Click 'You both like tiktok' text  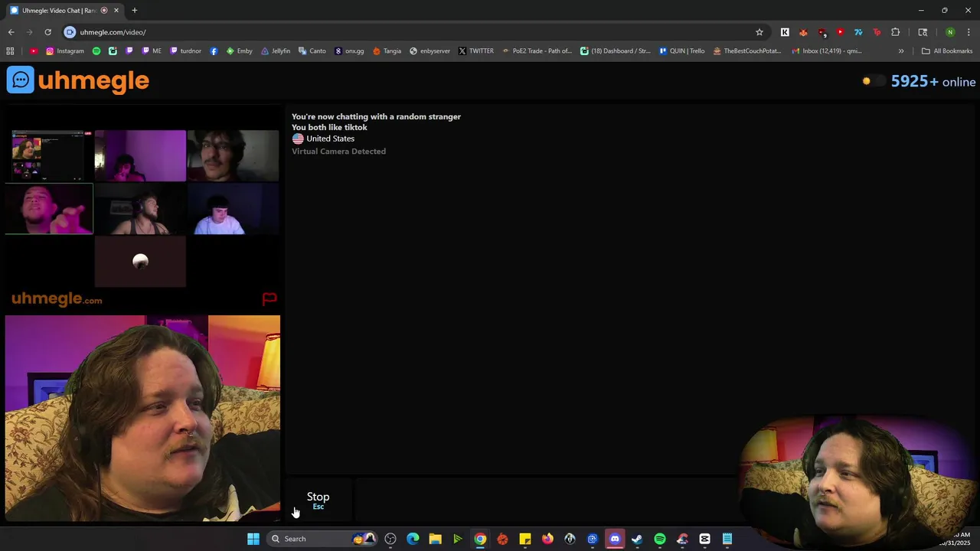click(329, 128)
